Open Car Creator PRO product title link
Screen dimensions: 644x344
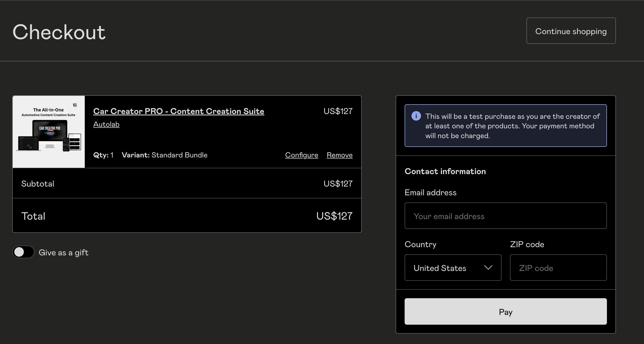[178, 111]
